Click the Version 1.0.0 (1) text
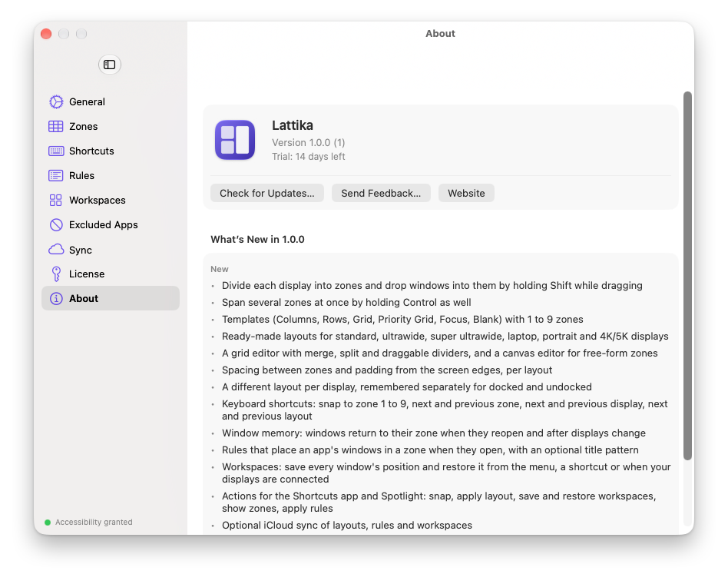 pos(308,143)
